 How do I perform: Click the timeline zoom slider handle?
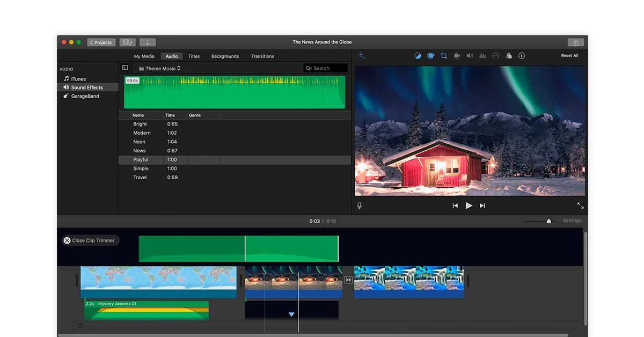click(x=548, y=221)
